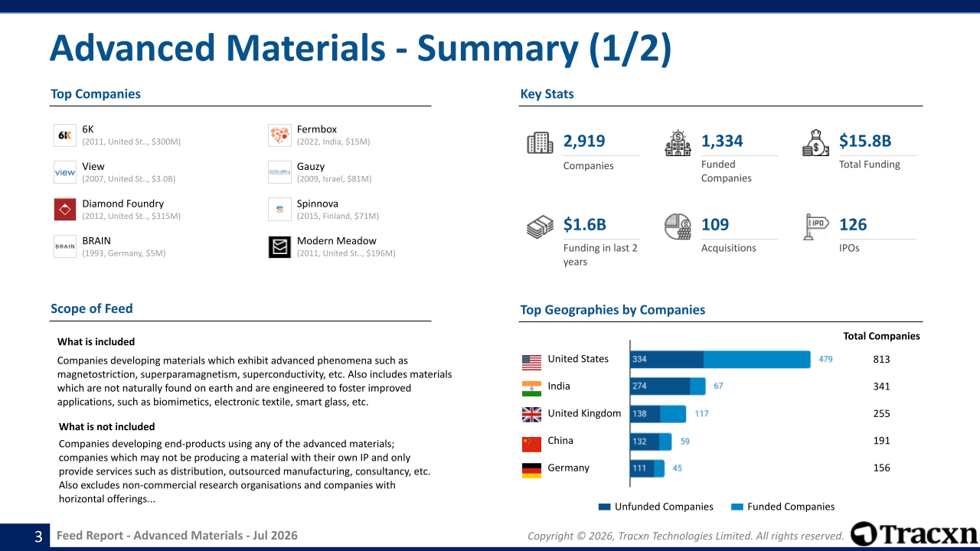Click the 6K company logo icon
Screen dimensions: 980x551
pyautogui.click(x=65, y=135)
